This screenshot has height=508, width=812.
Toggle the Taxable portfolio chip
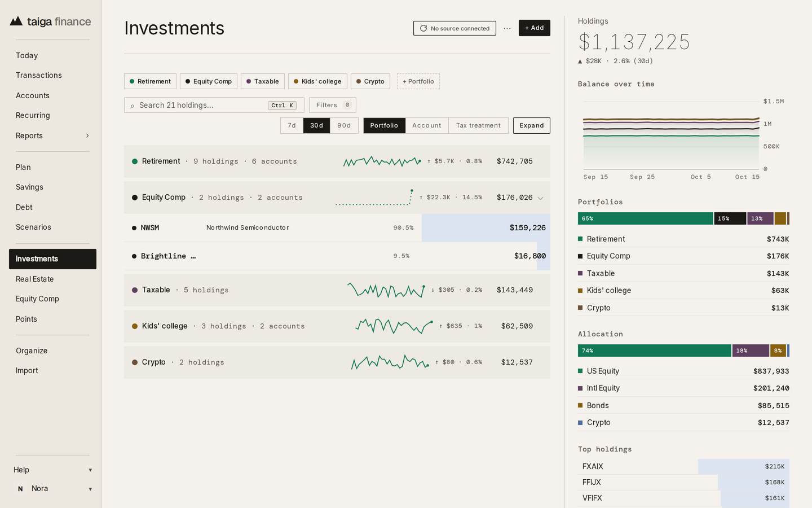tap(263, 81)
